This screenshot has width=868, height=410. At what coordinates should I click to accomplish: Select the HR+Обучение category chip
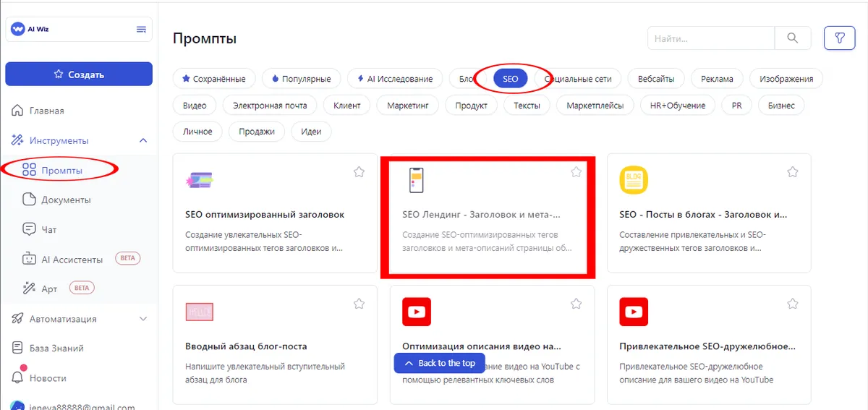[x=678, y=106]
